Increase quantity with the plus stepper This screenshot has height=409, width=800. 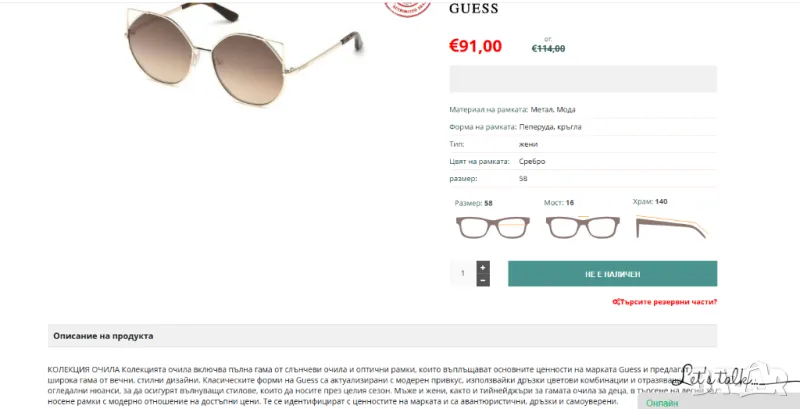tap(483, 267)
